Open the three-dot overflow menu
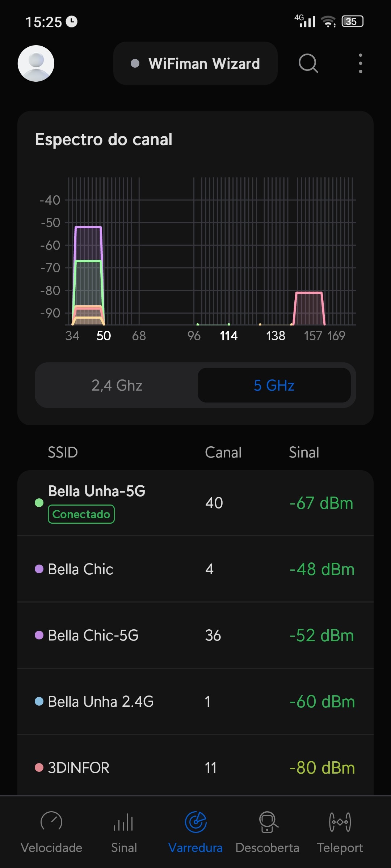The image size is (391, 868). click(x=360, y=63)
